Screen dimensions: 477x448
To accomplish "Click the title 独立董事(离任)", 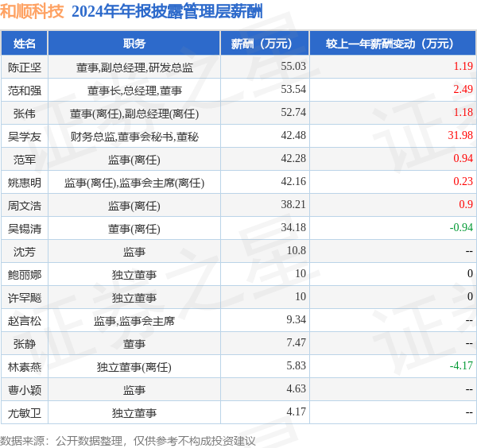I will click(x=134, y=367).
